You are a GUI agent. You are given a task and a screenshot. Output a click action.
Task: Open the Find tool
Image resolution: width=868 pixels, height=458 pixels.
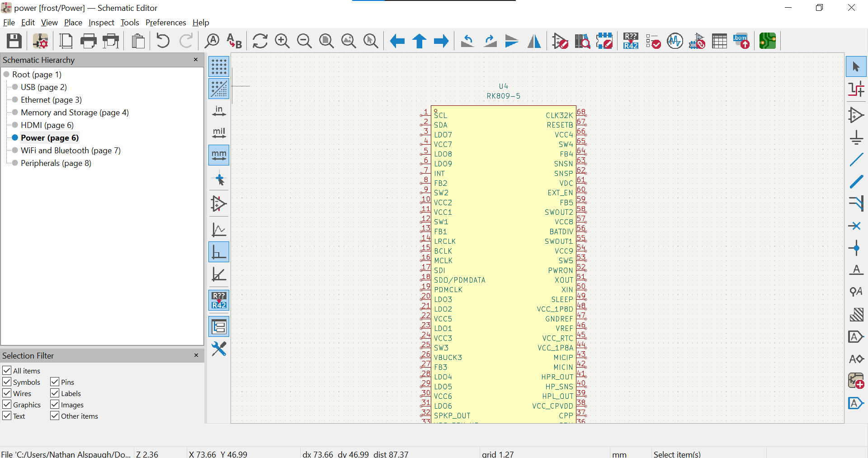(212, 41)
